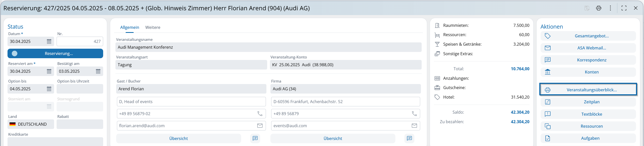Switch to the Weitere tab
The width and height of the screenshot is (644, 146).
(x=153, y=27)
